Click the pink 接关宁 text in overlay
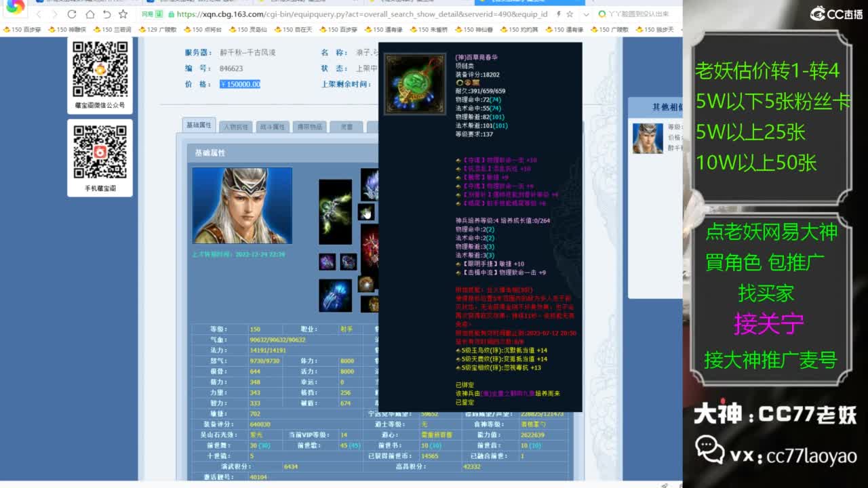The image size is (868, 488). click(768, 324)
